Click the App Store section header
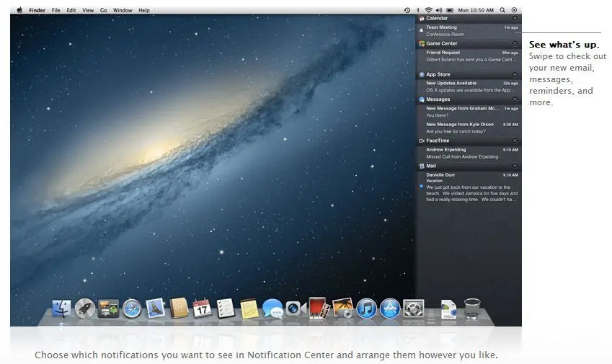This screenshot has width=612, height=364. 469,74
